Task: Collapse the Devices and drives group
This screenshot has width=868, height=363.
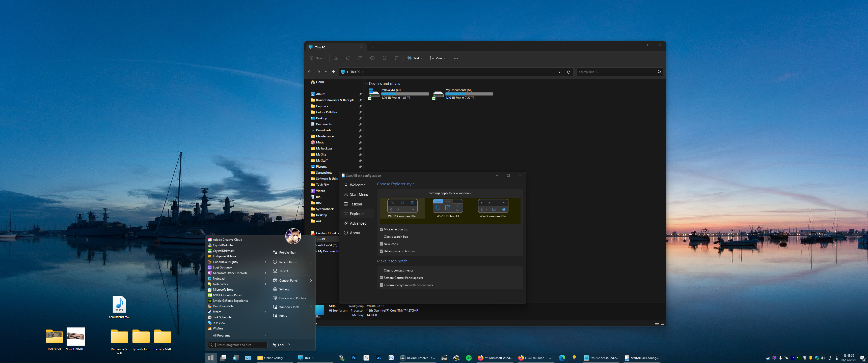Action: (366, 83)
